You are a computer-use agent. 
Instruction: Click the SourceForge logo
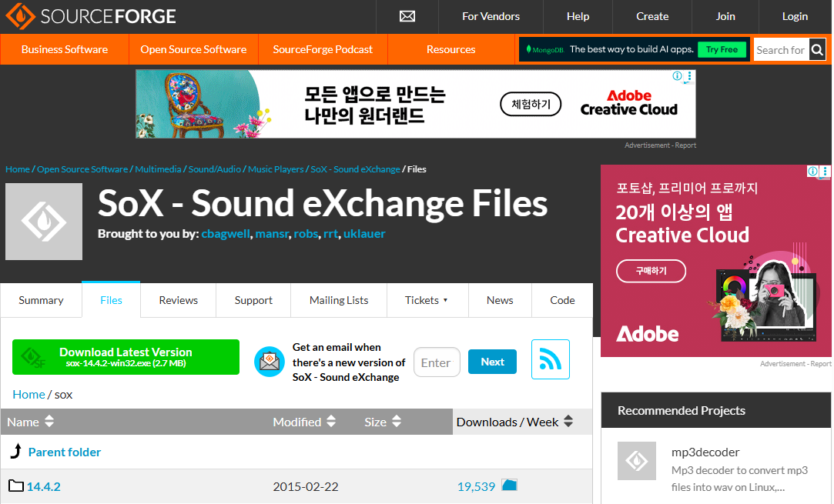tap(90, 16)
